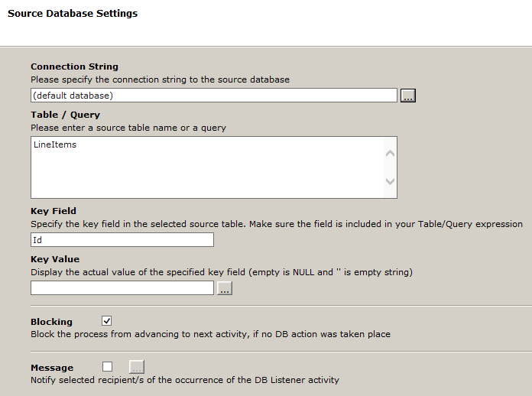Image resolution: width=532 pixels, height=396 pixels.
Task: Click the Key Field label
Action: pos(54,211)
